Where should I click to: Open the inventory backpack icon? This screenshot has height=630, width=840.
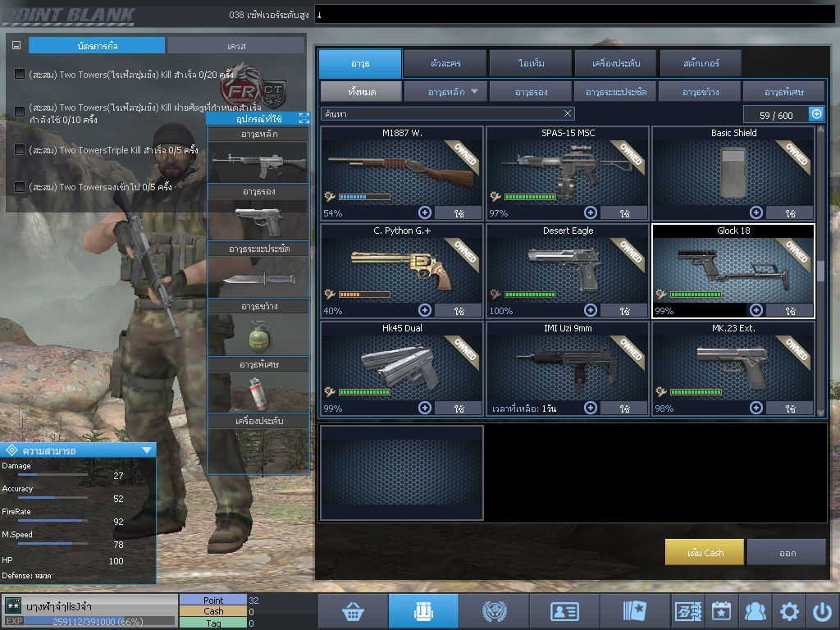423,610
